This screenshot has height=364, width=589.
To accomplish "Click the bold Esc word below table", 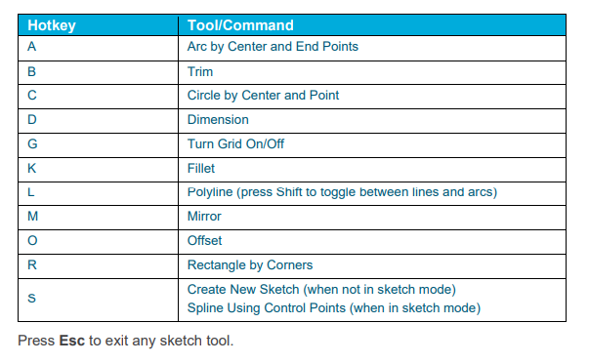I will 71,341.
